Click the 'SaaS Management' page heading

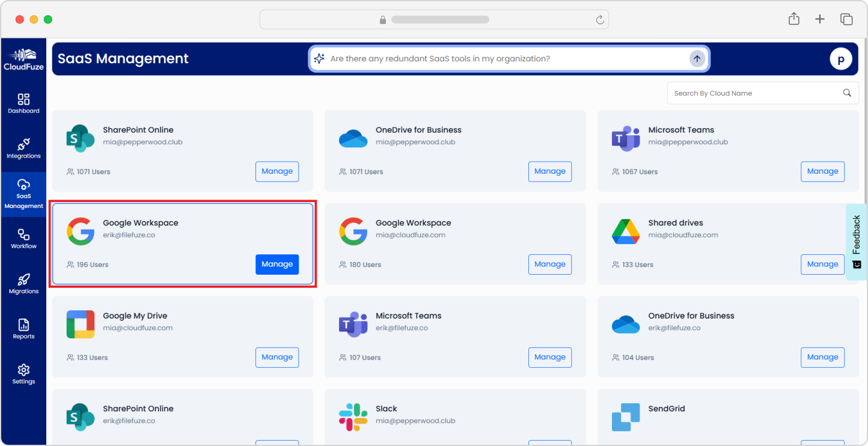click(x=123, y=59)
